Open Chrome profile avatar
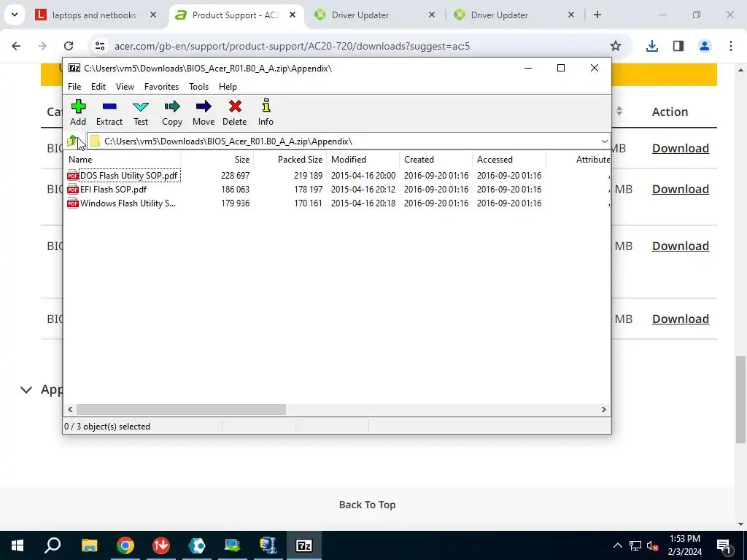Viewport: 747px width, 560px height. coord(704,46)
